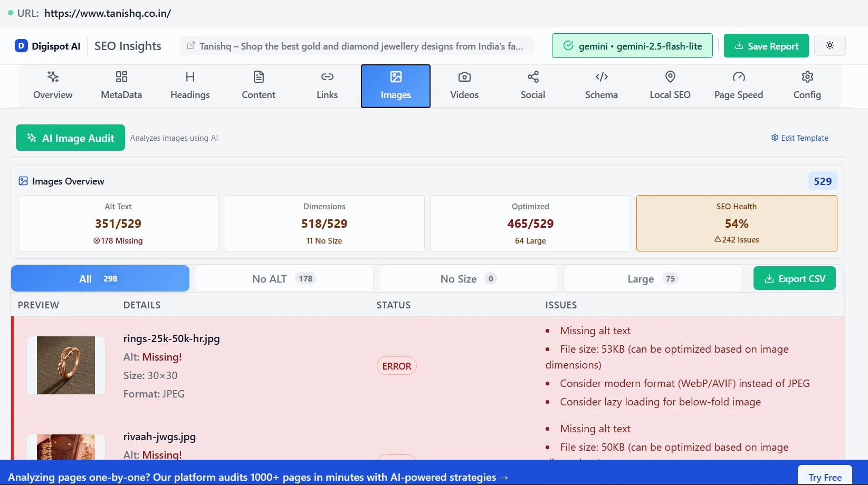
Task: Open the gemini model selector
Action: [632, 45]
